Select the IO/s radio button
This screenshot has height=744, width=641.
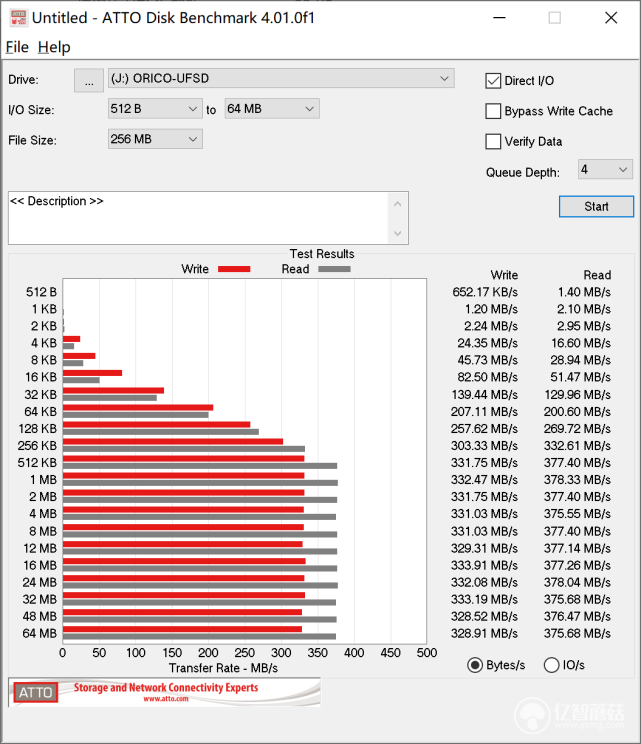[x=551, y=665]
